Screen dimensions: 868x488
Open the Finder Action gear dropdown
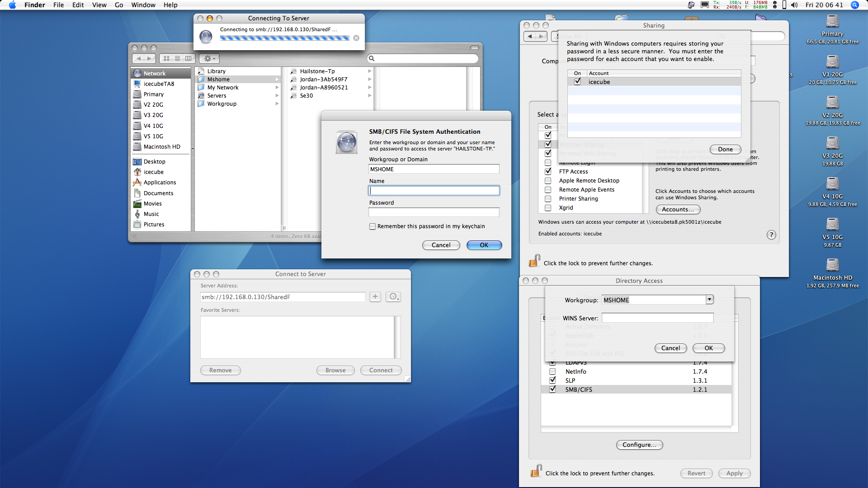pos(209,58)
